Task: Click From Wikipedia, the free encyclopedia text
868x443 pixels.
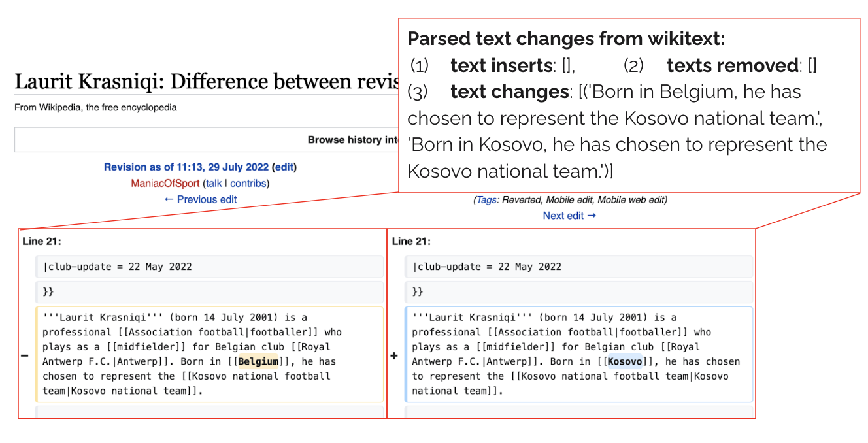Action: click(95, 107)
